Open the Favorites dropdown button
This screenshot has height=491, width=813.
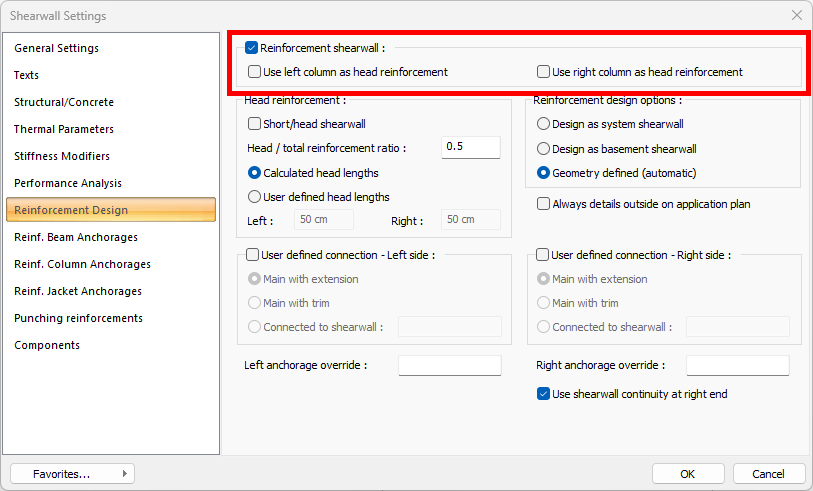(72, 473)
